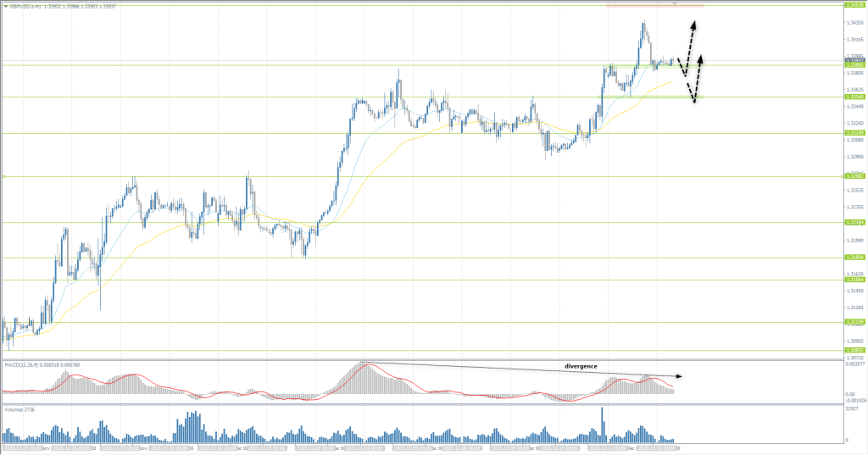This screenshot has width=868, height=455.
Task: Select the upper dashed forecast arrow tip
Action: tap(693, 23)
